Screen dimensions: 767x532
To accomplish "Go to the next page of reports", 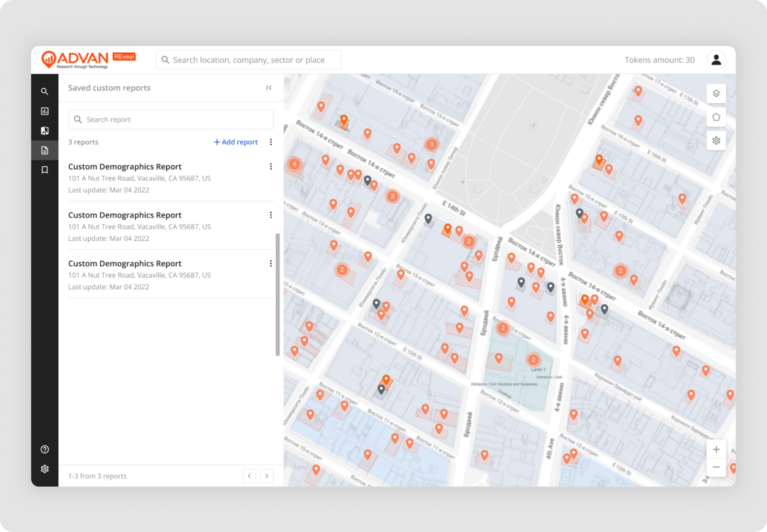I will tap(267, 475).
